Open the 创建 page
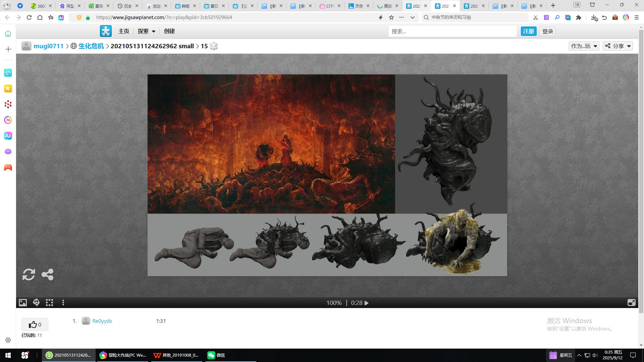The image size is (644, 362). 169,31
